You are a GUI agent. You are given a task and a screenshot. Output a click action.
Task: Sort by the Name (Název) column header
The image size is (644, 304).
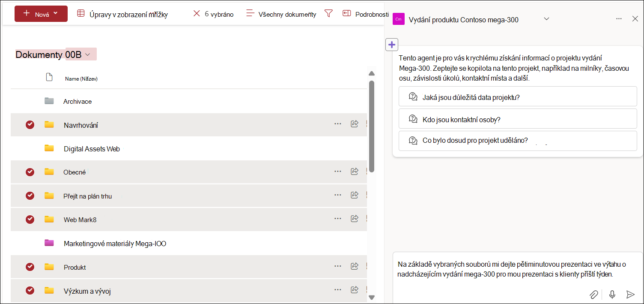pos(81,78)
